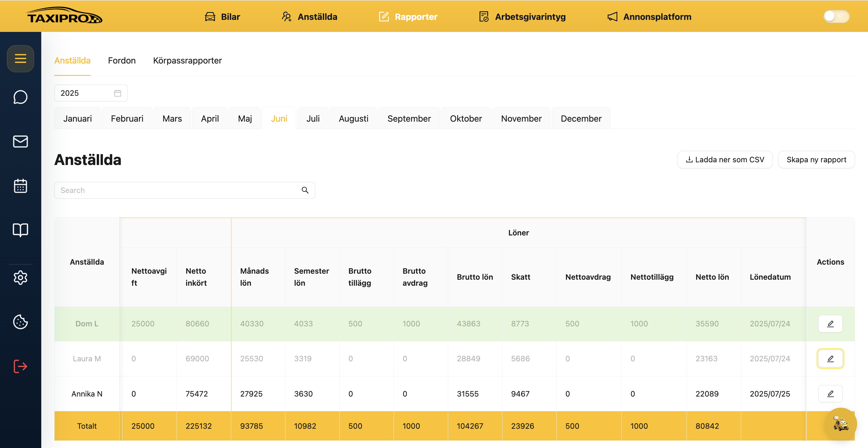Viewport: 868px width, 448px height.
Task: Open the mail envelope icon
Action: pyautogui.click(x=20, y=142)
